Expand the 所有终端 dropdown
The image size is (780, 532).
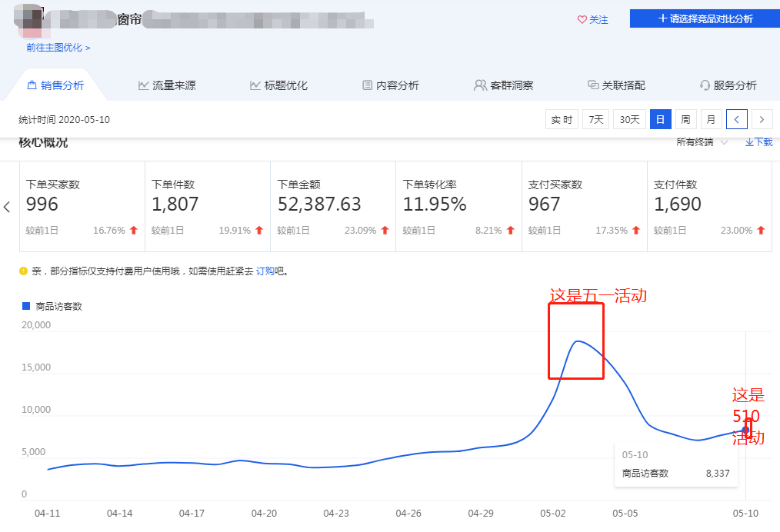coord(702,142)
